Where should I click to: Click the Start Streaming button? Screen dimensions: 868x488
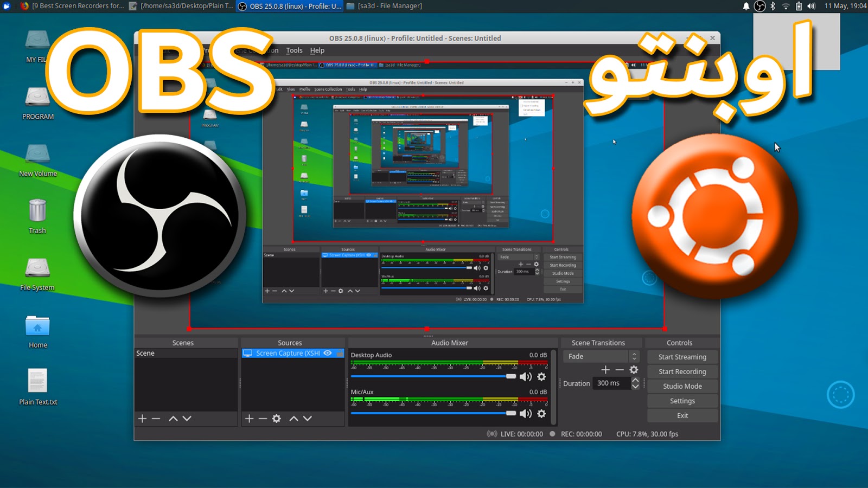tap(682, 357)
